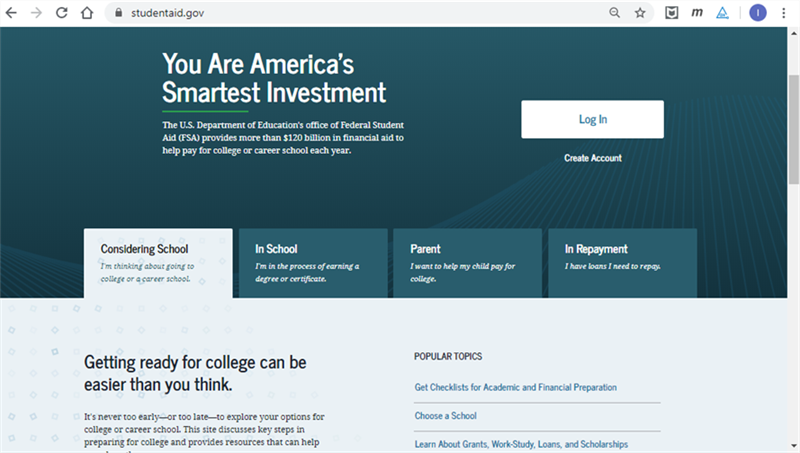Click the blue triangle extension icon
Screen dimensions: 800x453
(723, 13)
